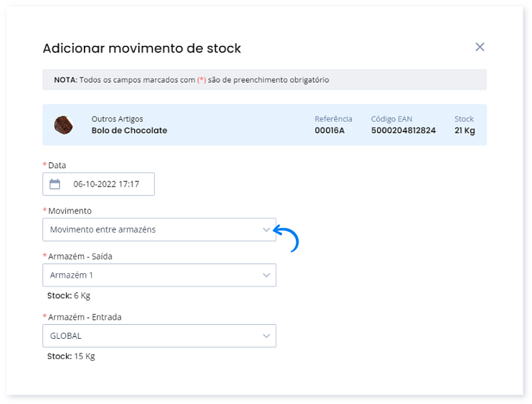Image resolution: width=532 pixels, height=404 pixels.
Task: Click the chocolate cake product thumbnail
Action: tap(64, 124)
